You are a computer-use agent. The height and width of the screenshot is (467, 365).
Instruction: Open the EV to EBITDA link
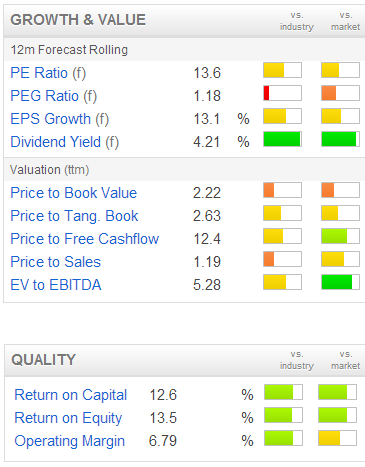56,285
